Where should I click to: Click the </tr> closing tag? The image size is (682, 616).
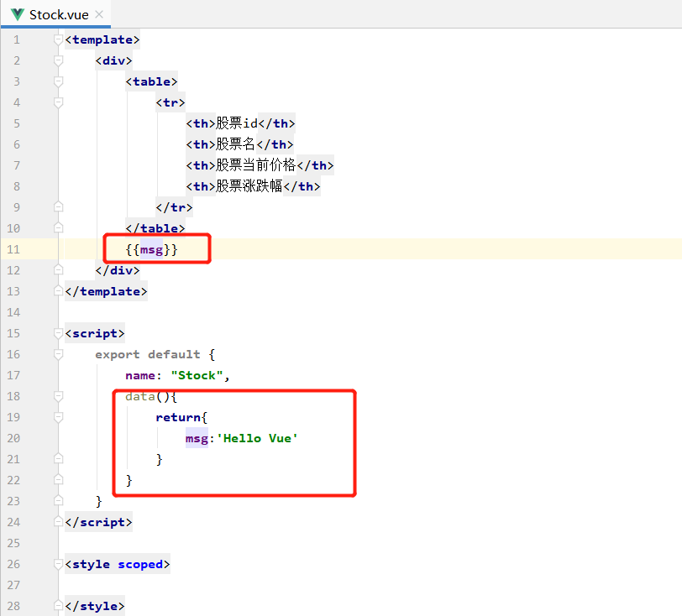point(174,207)
